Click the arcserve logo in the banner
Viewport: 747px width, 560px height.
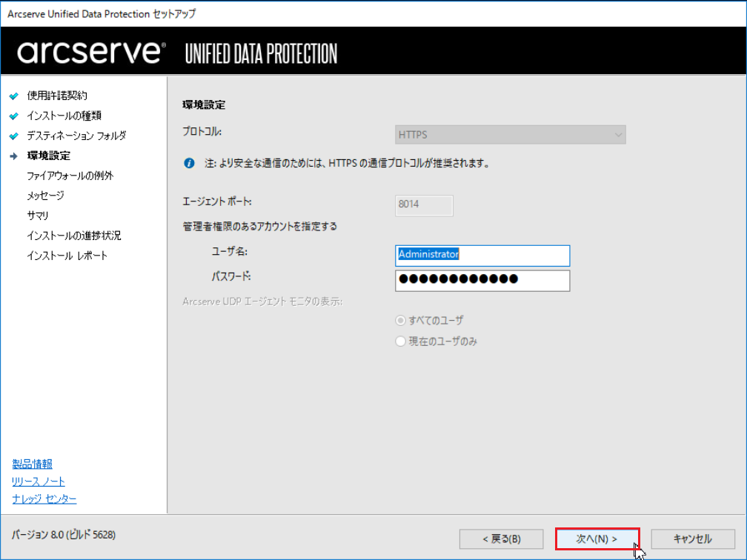coord(91,51)
